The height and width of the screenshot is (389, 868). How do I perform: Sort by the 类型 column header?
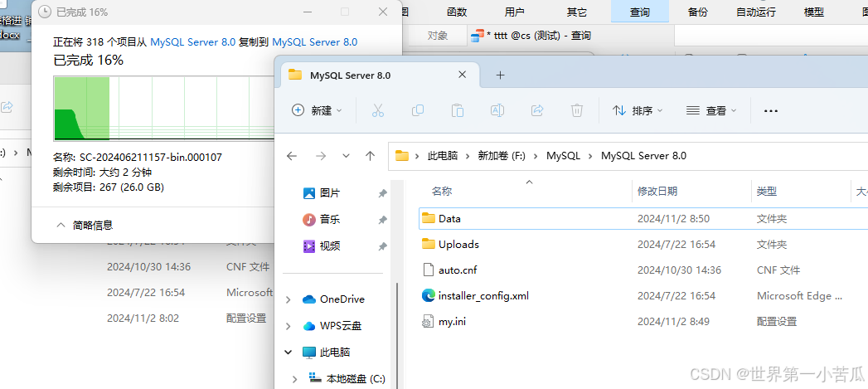pyautogui.click(x=767, y=191)
